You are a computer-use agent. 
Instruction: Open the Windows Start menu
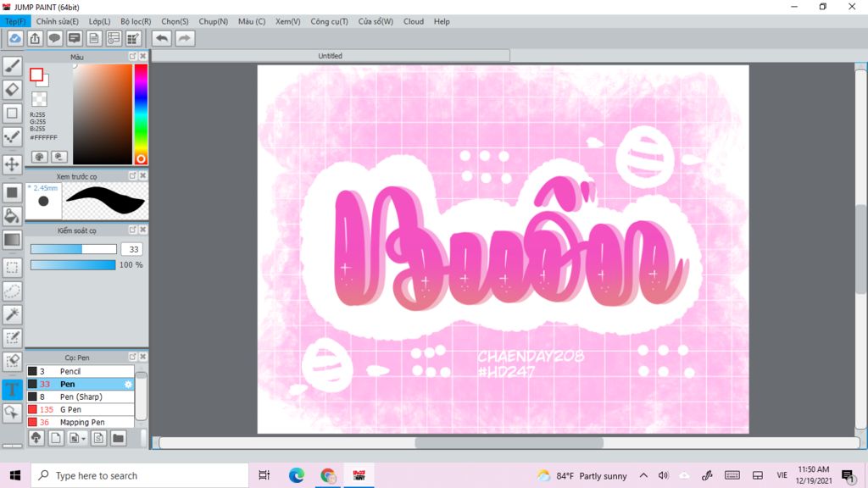tap(15, 476)
